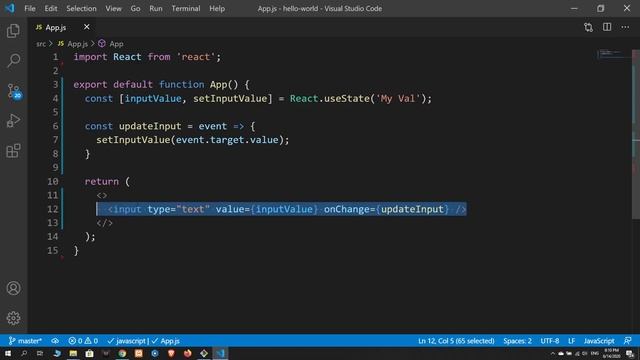Image resolution: width=640 pixels, height=360 pixels.
Task: Click the master branch indicator in status bar
Action: (x=25, y=341)
